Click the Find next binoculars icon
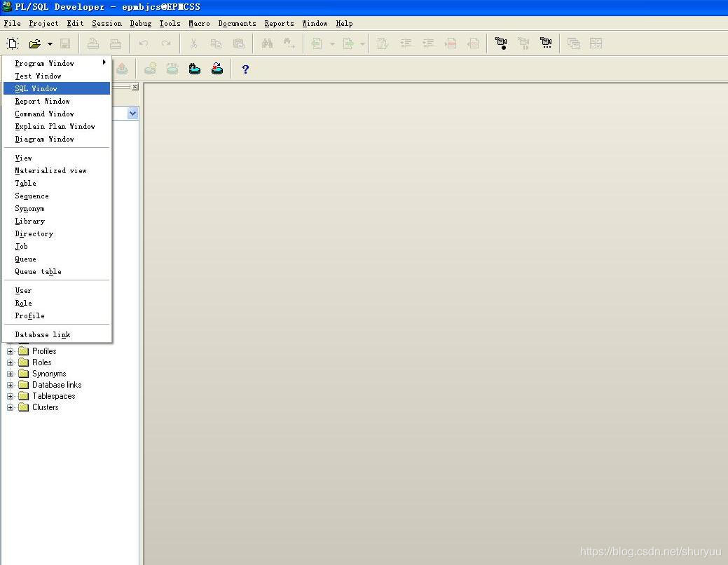 point(289,43)
